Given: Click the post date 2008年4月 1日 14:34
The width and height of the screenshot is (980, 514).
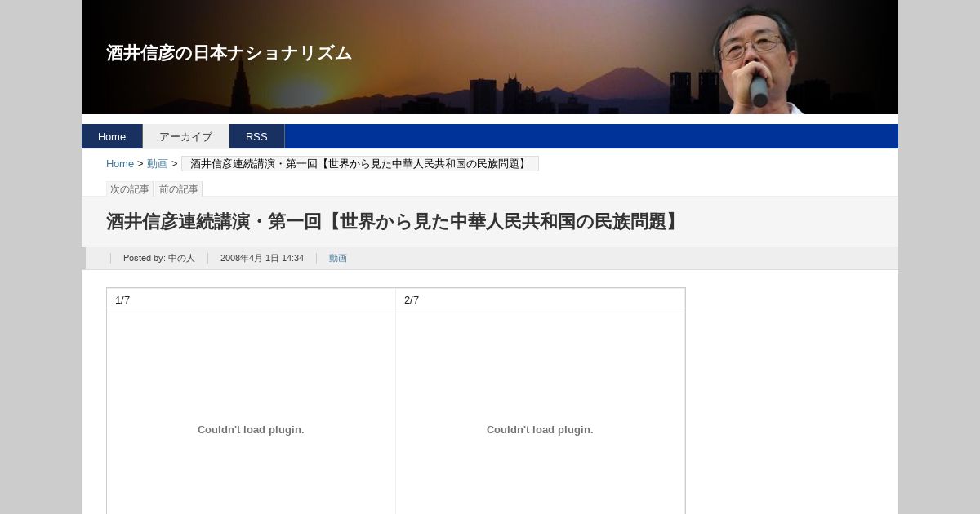Looking at the screenshot, I should point(262,258).
